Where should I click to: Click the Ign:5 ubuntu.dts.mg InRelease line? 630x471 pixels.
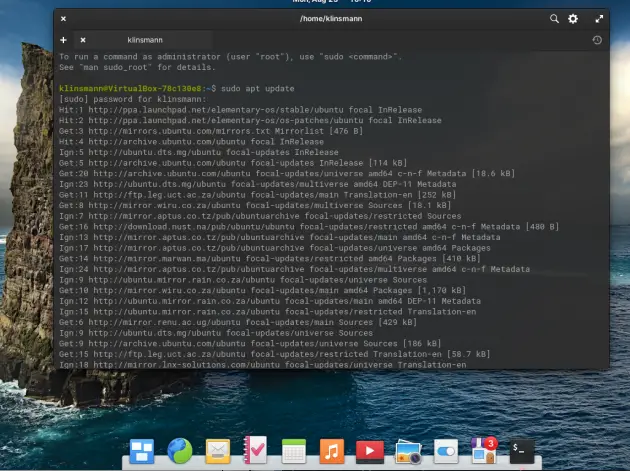(198, 152)
